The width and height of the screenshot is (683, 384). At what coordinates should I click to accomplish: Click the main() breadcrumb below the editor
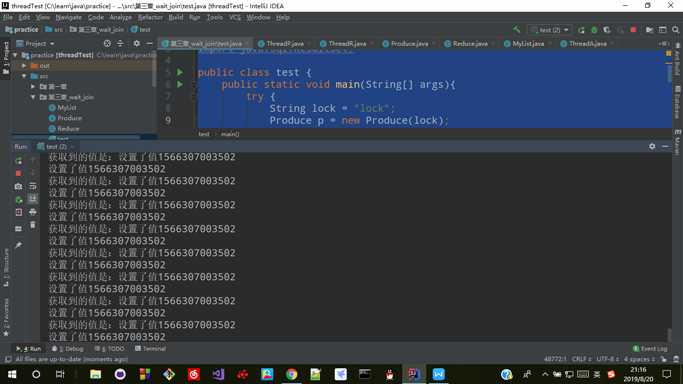click(x=230, y=134)
